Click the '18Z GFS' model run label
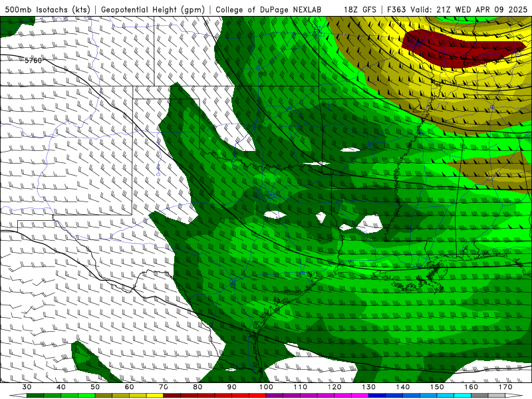532x399 pixels. (x=360, y=9)
